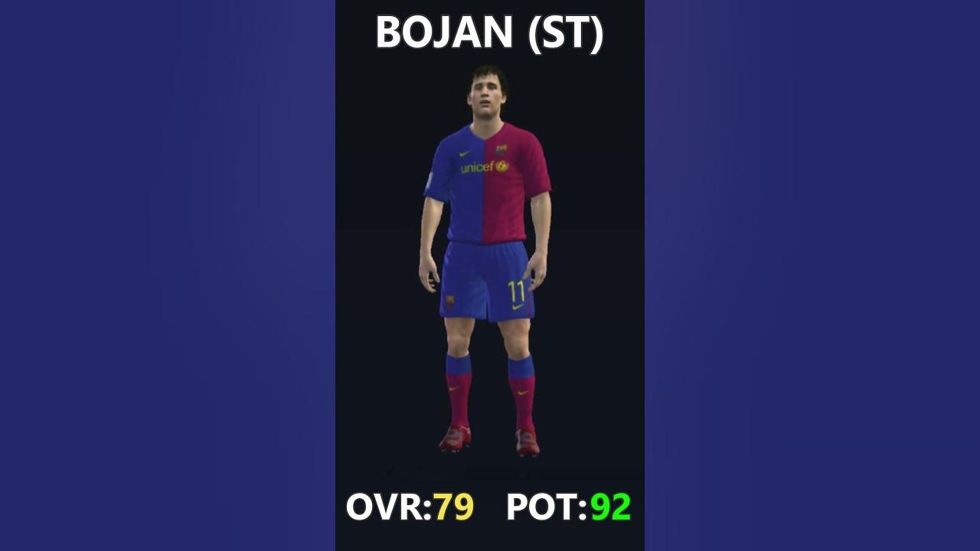Screen dimensions: 980x551
Task: Click the red boot on the player's left foot
Action: pyautogui.click(x=528, y=442)
